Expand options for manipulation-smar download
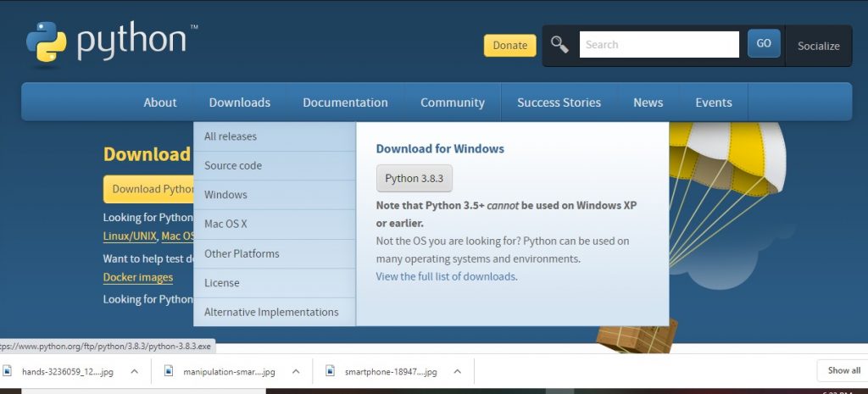 pos(296,371)
